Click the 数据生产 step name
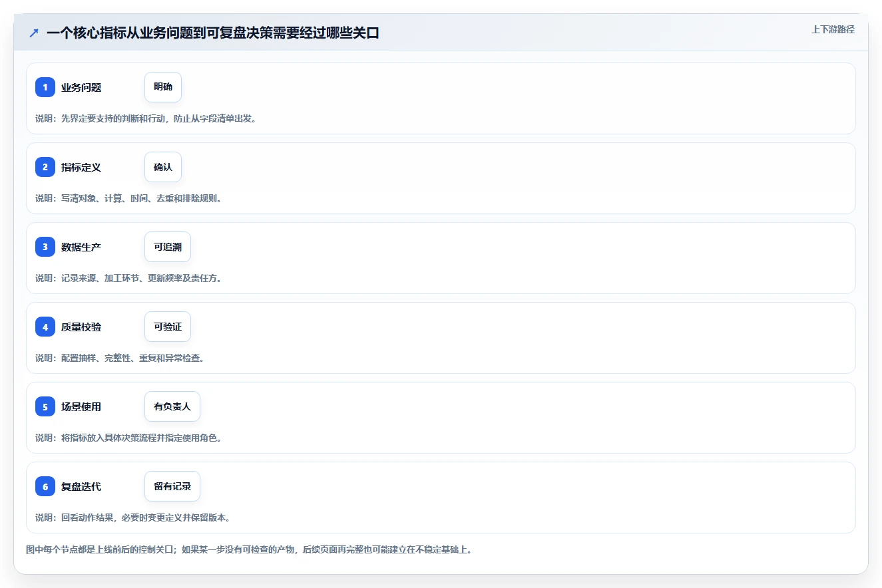This screenshot has width=882, height=588. click(x=81, y=247)
